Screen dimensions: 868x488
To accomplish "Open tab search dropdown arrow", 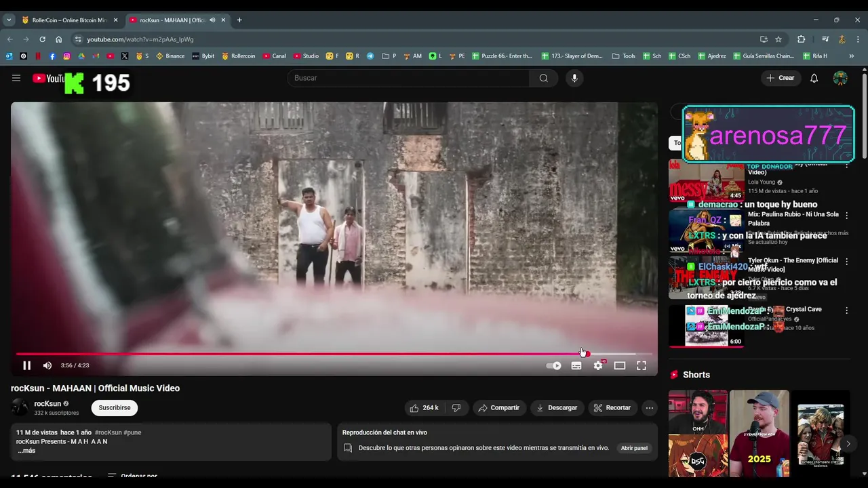I will [x=8, y=20].
